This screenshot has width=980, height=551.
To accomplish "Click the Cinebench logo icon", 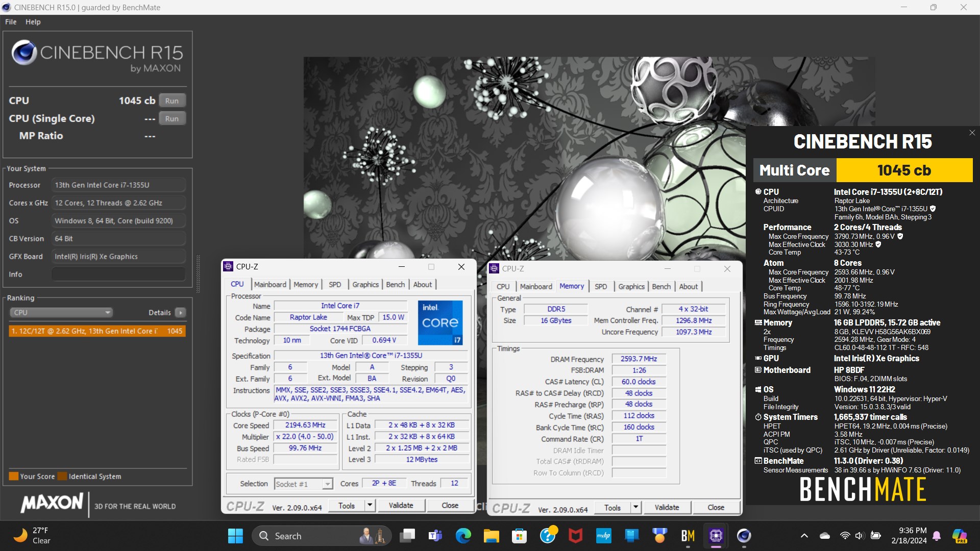I will tap(24, 53).
